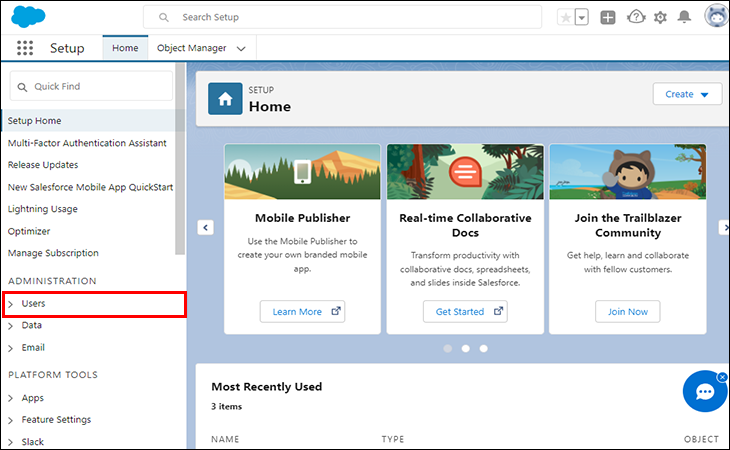The width and height of the screenshot is (730, 450).
Task: Click the Salesforce cloud logo
Action: [x=27, y=16]
